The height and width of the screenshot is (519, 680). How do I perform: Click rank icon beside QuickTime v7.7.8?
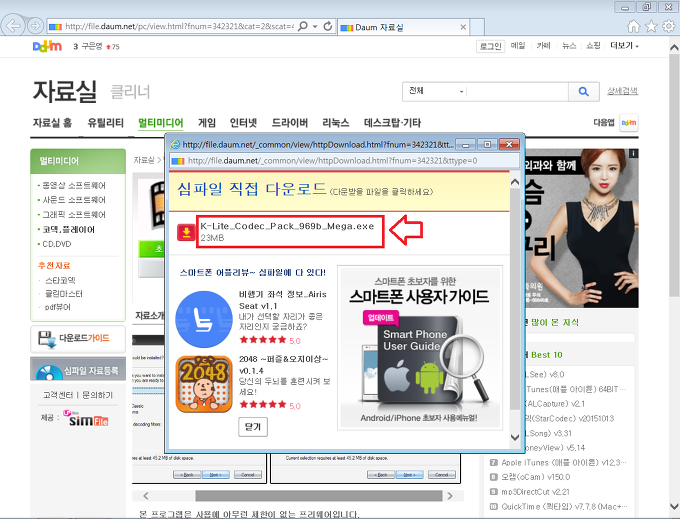click(494, 506)
